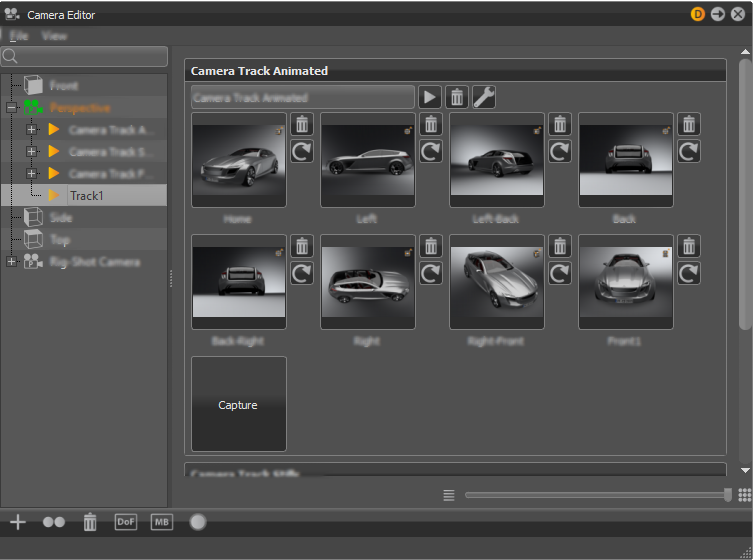The image size is (753, 560).
Task: Open the Left-Back viewpoint thumbnail
Action: tap(497, 160)
